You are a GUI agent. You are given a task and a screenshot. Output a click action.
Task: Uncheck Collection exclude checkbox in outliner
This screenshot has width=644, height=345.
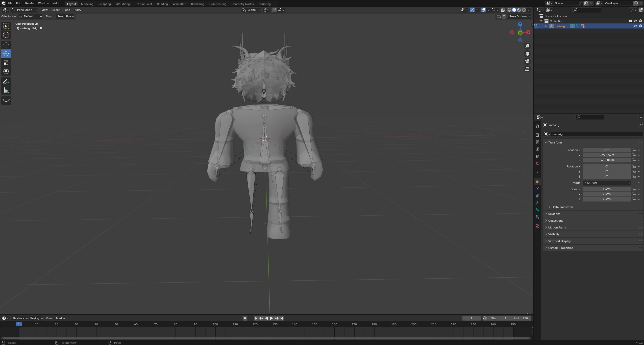[630, 21]
